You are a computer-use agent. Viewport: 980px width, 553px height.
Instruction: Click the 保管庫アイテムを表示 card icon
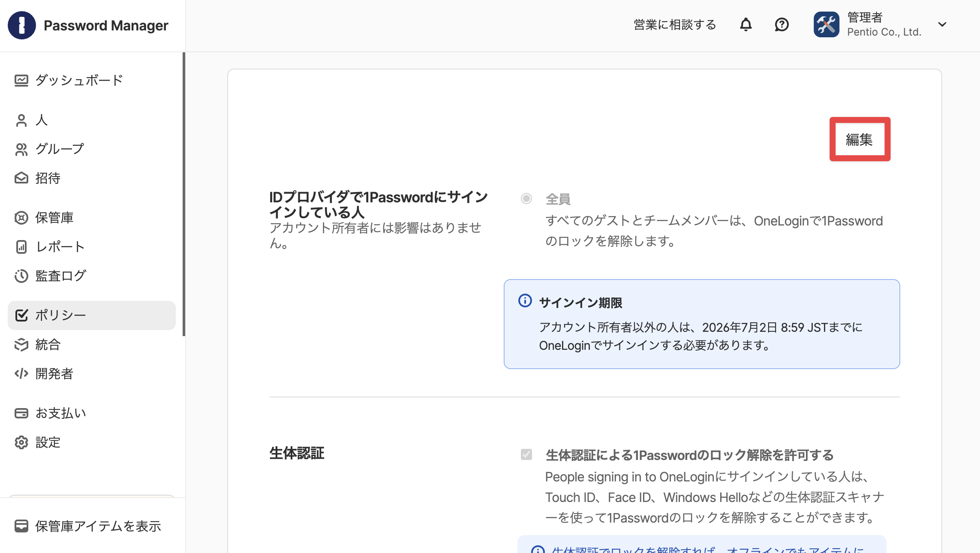coord(21,526)
